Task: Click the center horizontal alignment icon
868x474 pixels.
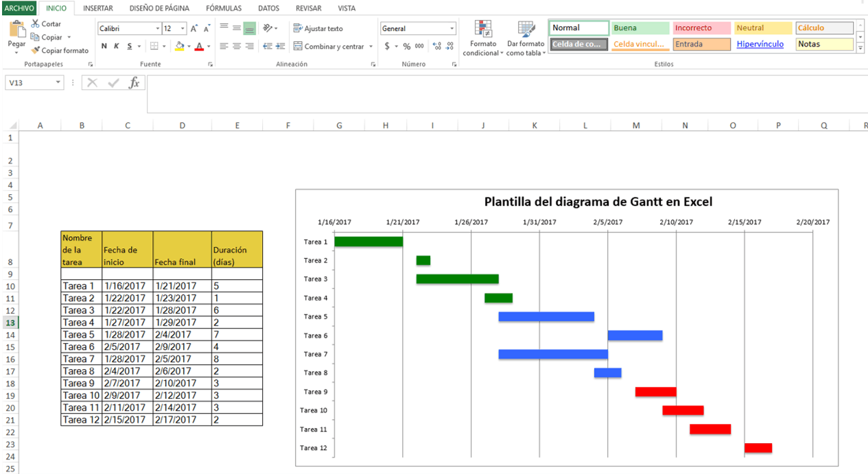Action: click(x=237, y=46)
